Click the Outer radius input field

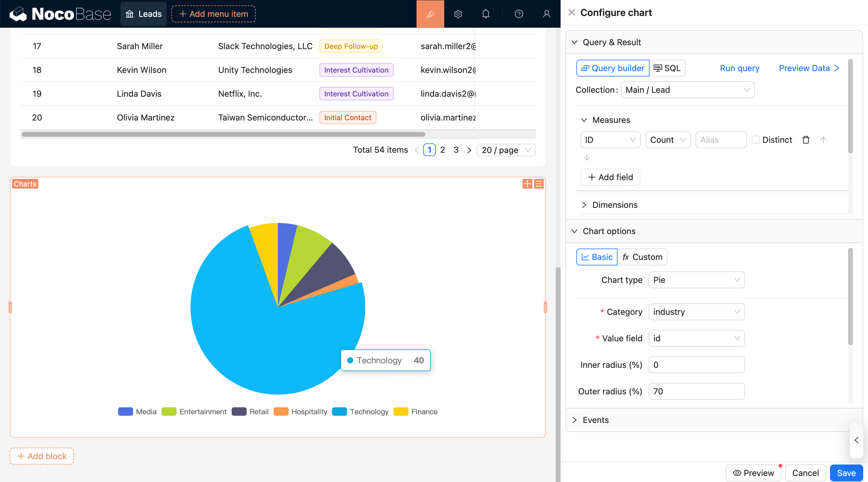pyautogui.click(x=696, y=391)
